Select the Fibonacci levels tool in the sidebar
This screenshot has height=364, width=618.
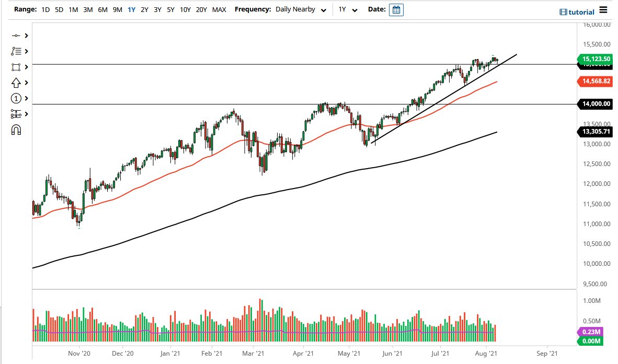click(16, 114)
